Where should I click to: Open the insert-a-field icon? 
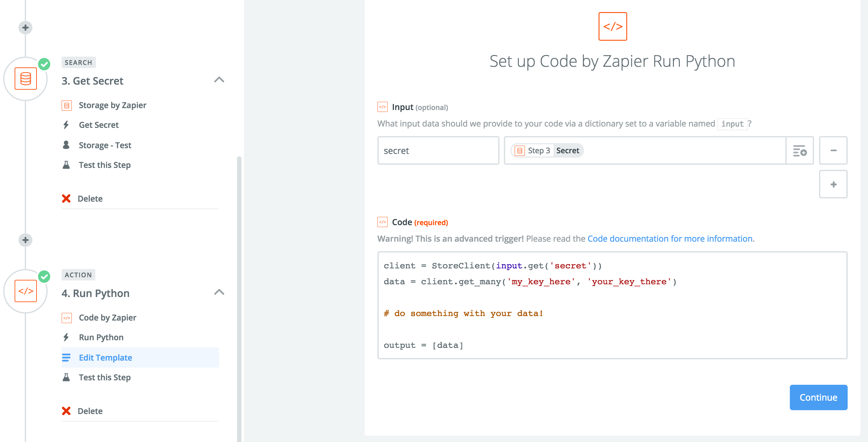point(800,151)
